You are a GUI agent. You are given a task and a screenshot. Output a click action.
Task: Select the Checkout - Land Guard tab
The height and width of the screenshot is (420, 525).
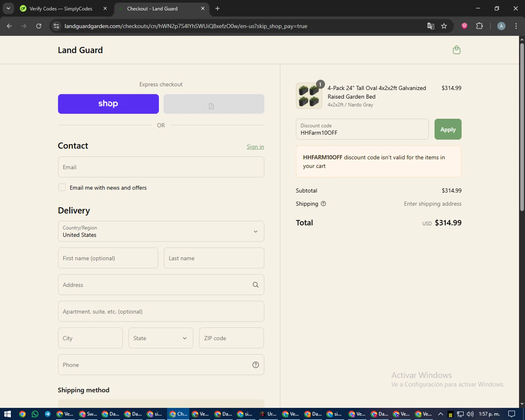point(162,8)
